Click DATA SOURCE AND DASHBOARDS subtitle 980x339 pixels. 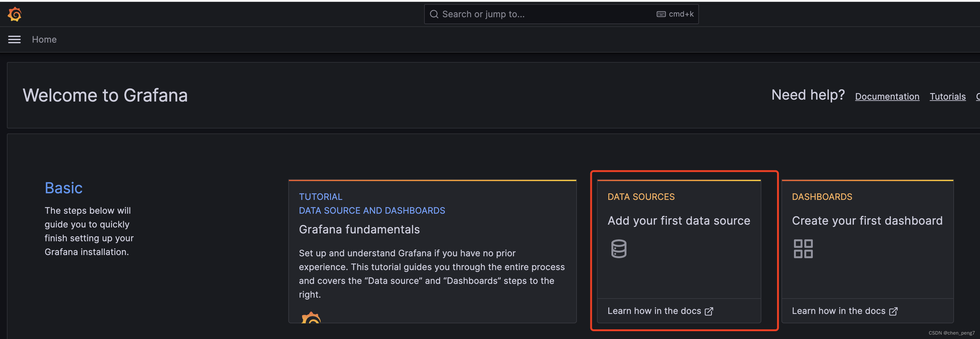click(372, 211)
